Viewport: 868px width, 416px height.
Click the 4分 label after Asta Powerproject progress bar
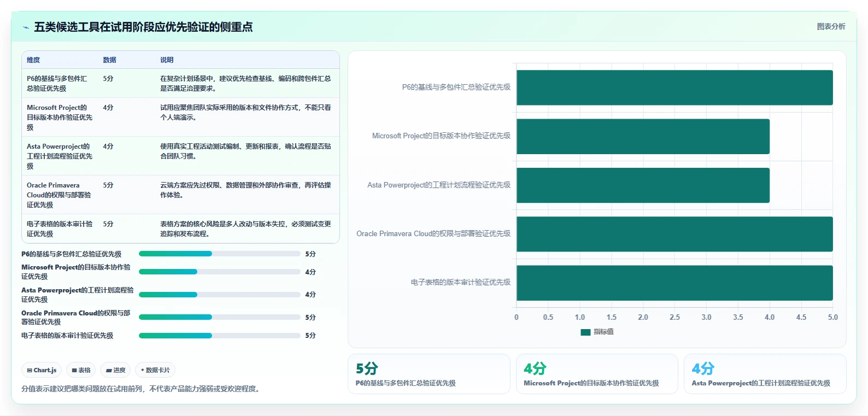coord(310,295)
